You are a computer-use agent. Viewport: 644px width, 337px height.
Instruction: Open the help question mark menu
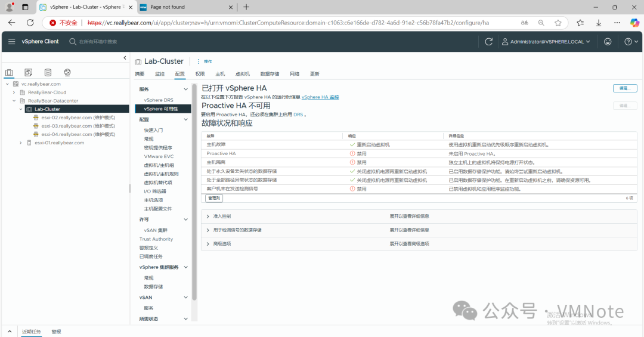tap(631, 42)
